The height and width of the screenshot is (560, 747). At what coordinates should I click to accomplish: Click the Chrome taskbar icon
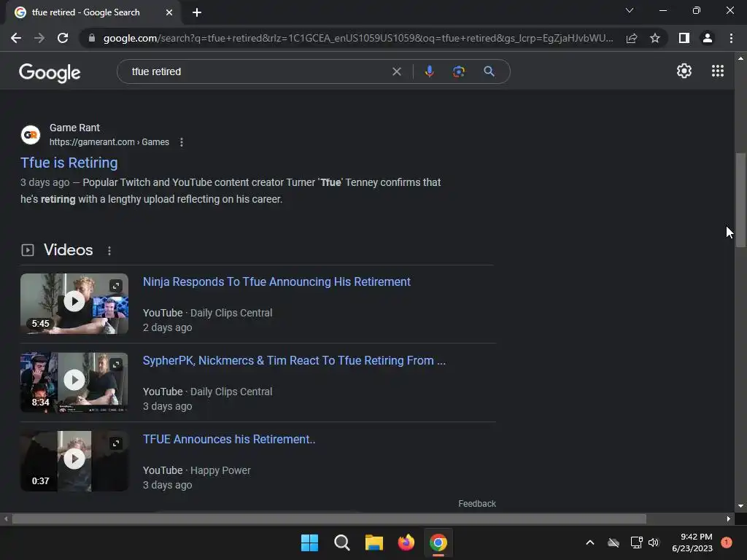[x=438, y=542]
